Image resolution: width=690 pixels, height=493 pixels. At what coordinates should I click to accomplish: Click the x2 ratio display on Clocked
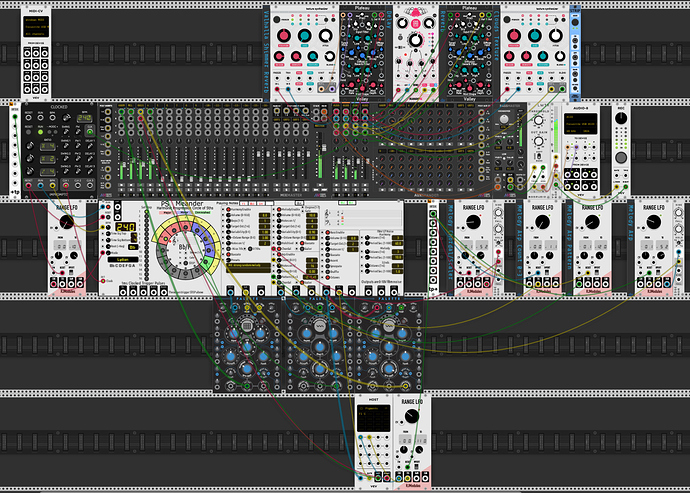pos(48,158)
